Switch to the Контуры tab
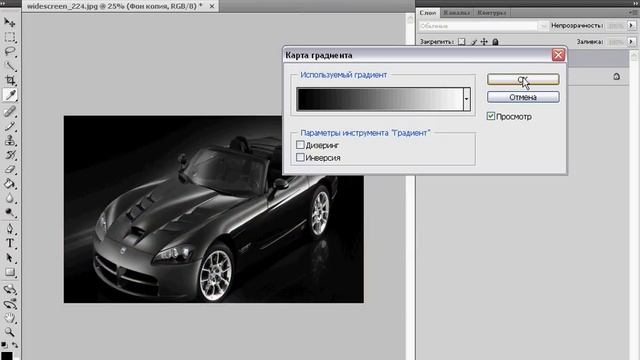Screen dimensions: 640x360 pos(491,13)
